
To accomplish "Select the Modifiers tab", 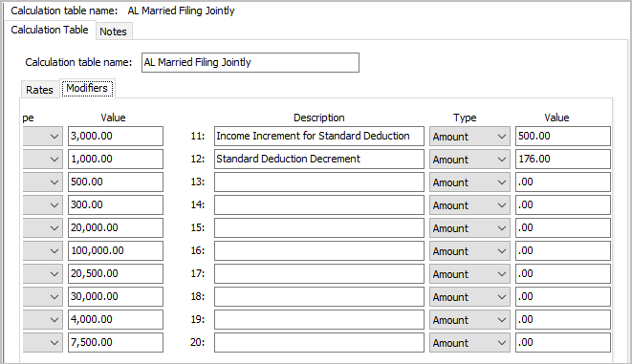I will 87,88.
